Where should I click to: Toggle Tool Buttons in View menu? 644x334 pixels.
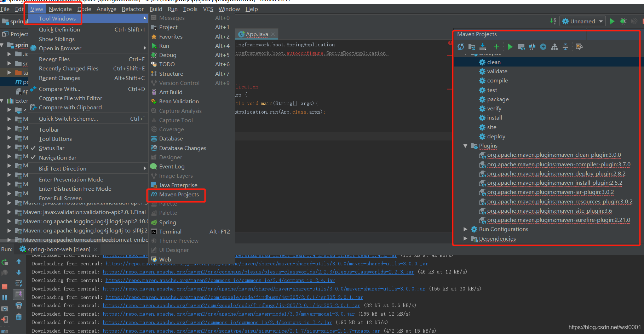(x=88, y=139)
